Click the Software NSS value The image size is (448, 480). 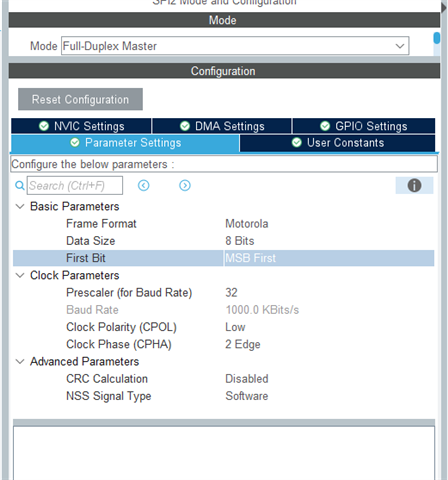point(247,396)
